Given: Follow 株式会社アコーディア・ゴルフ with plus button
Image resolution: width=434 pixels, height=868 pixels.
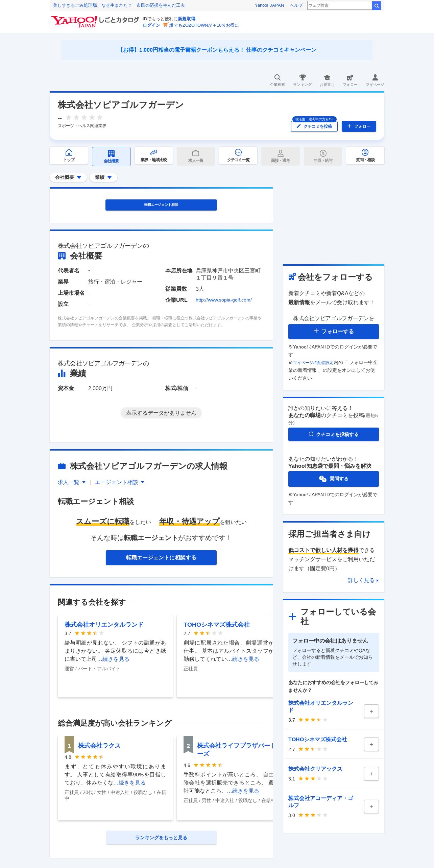Looking at the screenshot, I should click(x=371, y=806).
